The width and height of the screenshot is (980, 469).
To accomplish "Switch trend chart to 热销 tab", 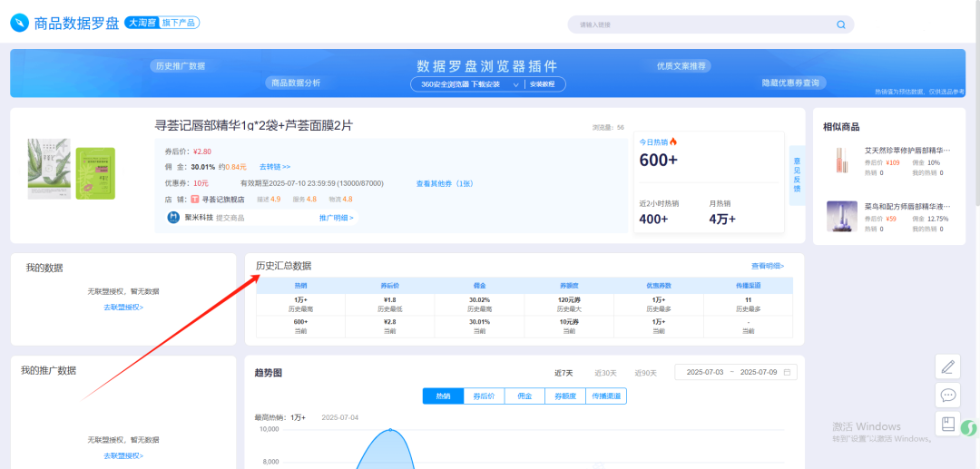I will pos(443,396).
